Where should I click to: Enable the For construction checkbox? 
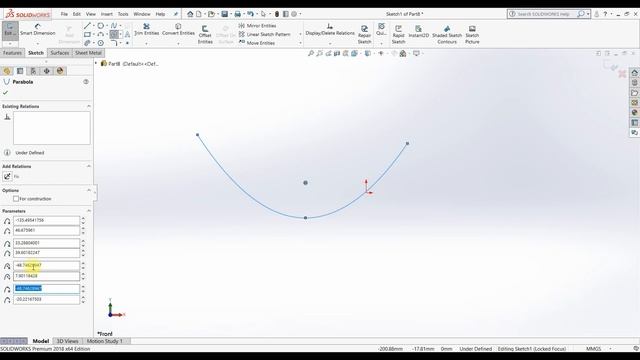[x=16, y=199]
